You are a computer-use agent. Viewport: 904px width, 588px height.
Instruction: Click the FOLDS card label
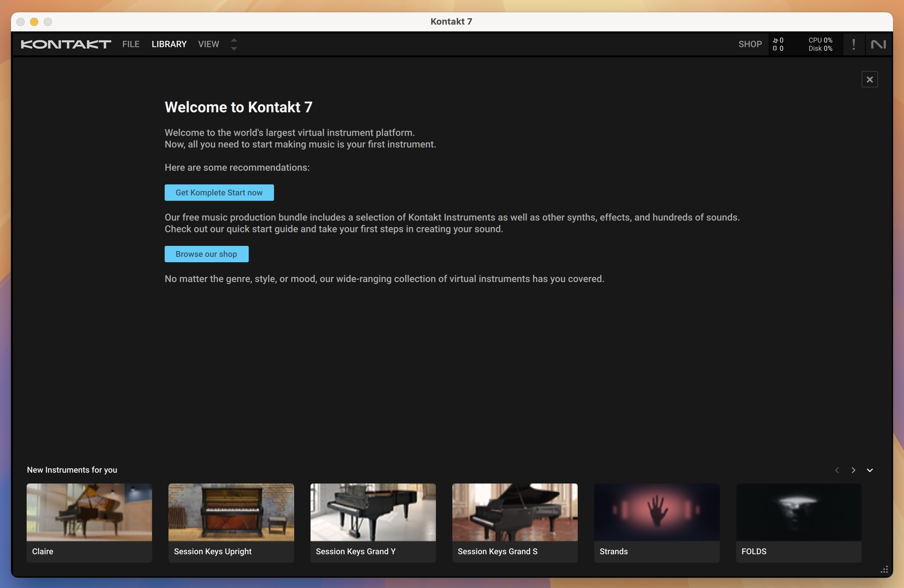pos(754,551)
